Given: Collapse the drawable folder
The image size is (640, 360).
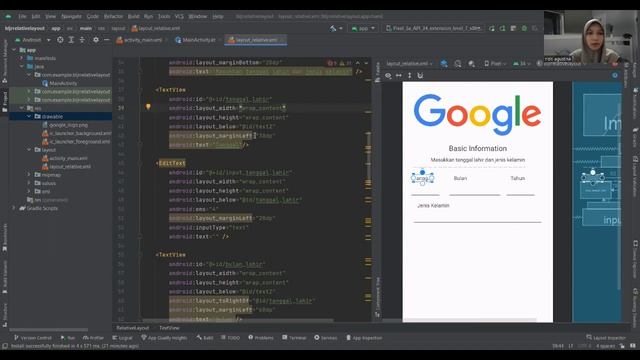Looking at the screenshot, I should pyautogui.click(x=29, y=116).
